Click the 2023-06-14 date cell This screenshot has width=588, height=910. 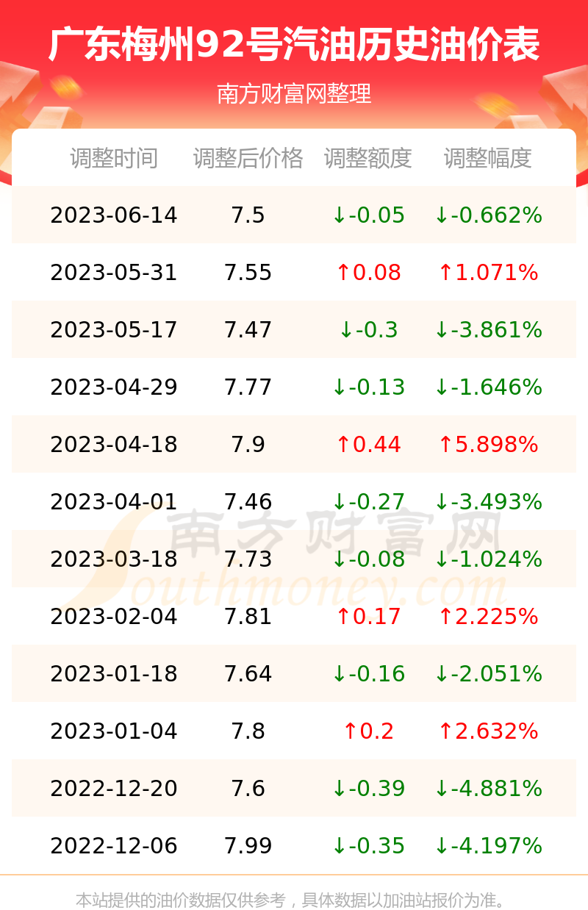114,215
